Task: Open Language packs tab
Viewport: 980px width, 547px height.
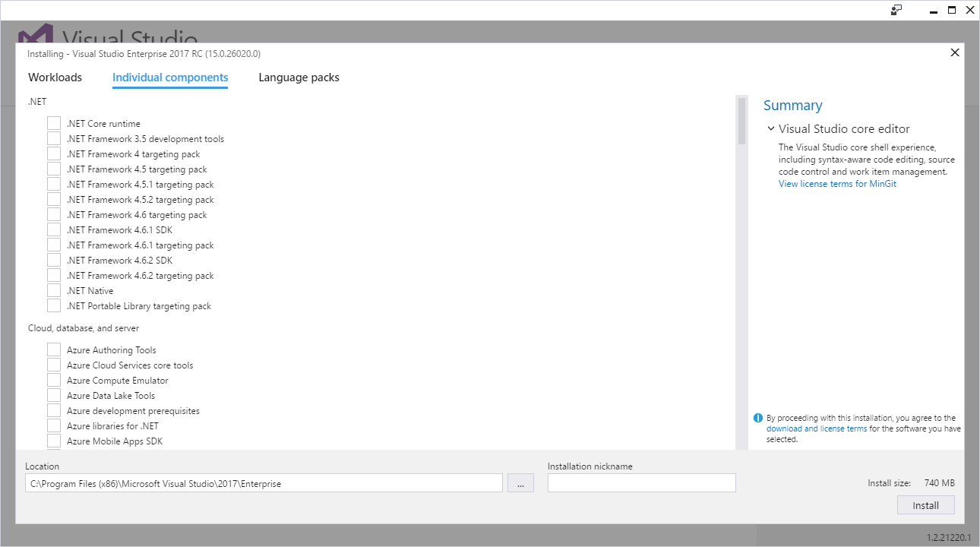Action: point(299,77)
